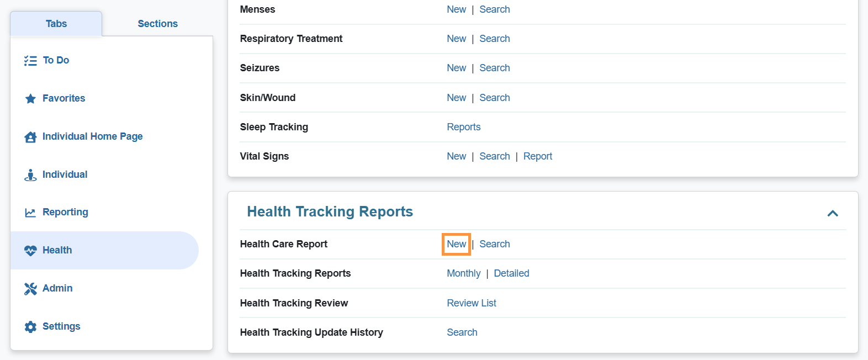Select the Individual person icon
Screen dimensions: 868x360
[30, 174]
